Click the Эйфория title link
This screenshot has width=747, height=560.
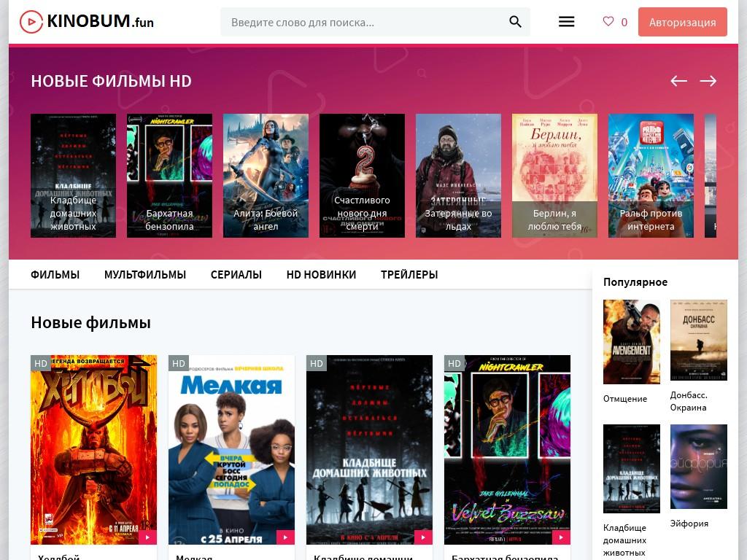689,524
